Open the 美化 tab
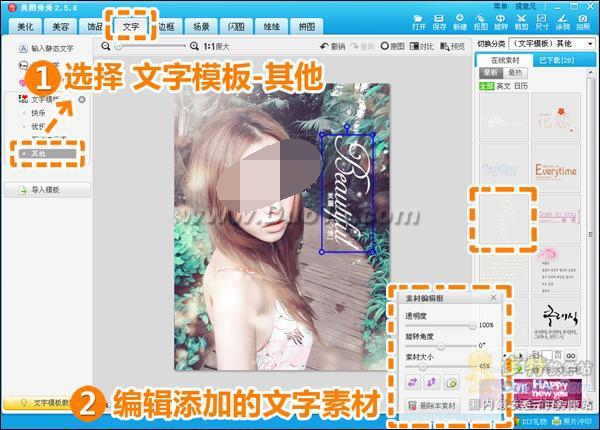Image resolution: width=600 pixels, height=430 pixels. click(25, 26)
